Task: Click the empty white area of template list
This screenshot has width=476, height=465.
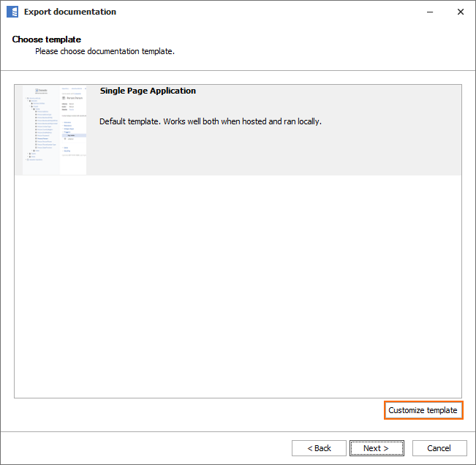Action: click(x=238, y=285)
